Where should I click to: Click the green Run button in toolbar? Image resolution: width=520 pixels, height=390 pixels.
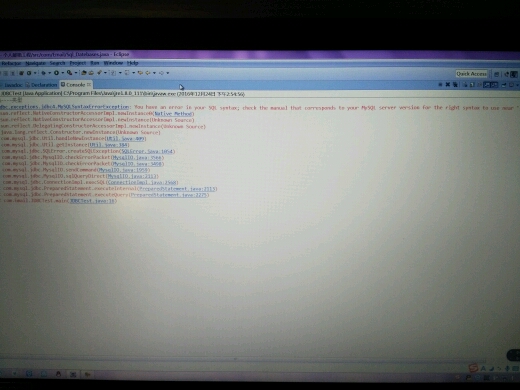[56, 73]
